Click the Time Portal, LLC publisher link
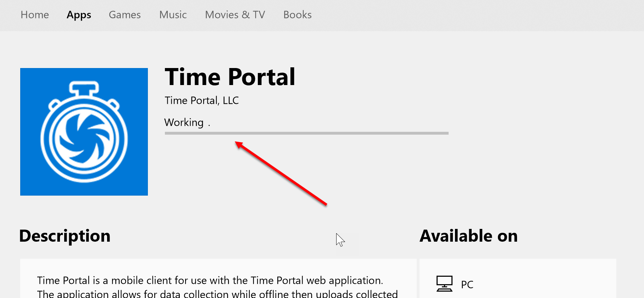Image resolution: width=644 pixels, height=298 pixels. [202, 101]
